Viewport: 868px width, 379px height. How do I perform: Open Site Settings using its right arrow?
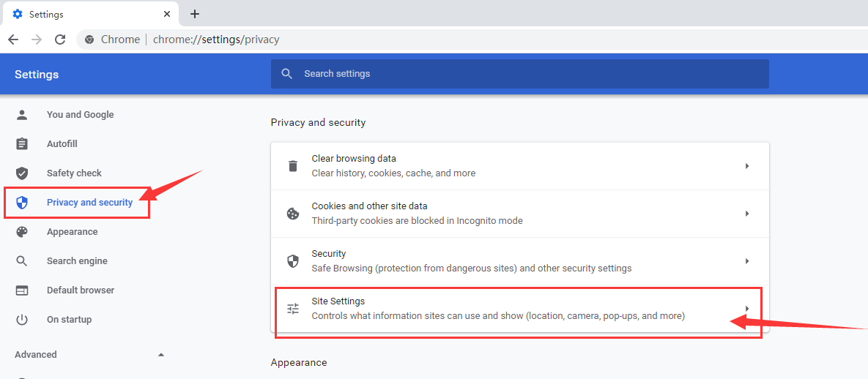pos(746,309)
